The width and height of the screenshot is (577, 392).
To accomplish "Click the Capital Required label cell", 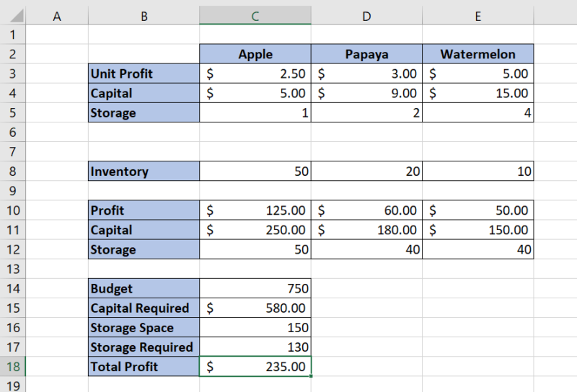I will click(x=144, y=308).
